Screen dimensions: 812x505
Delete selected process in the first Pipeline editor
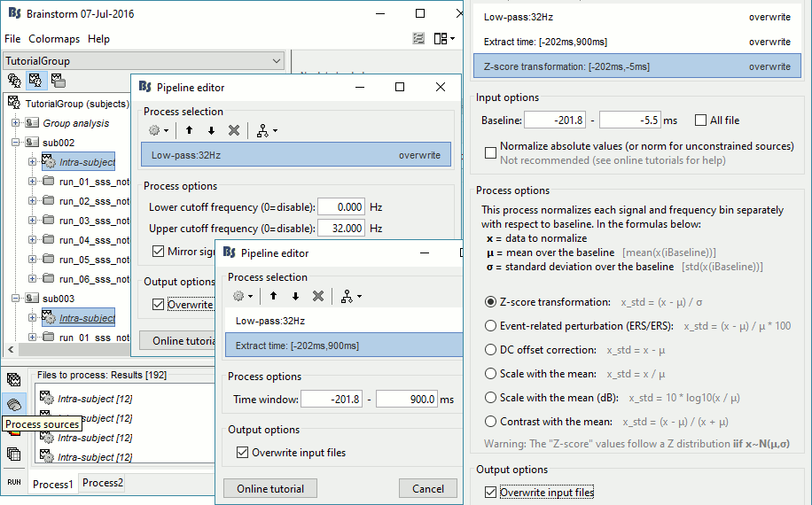[234, 131]
